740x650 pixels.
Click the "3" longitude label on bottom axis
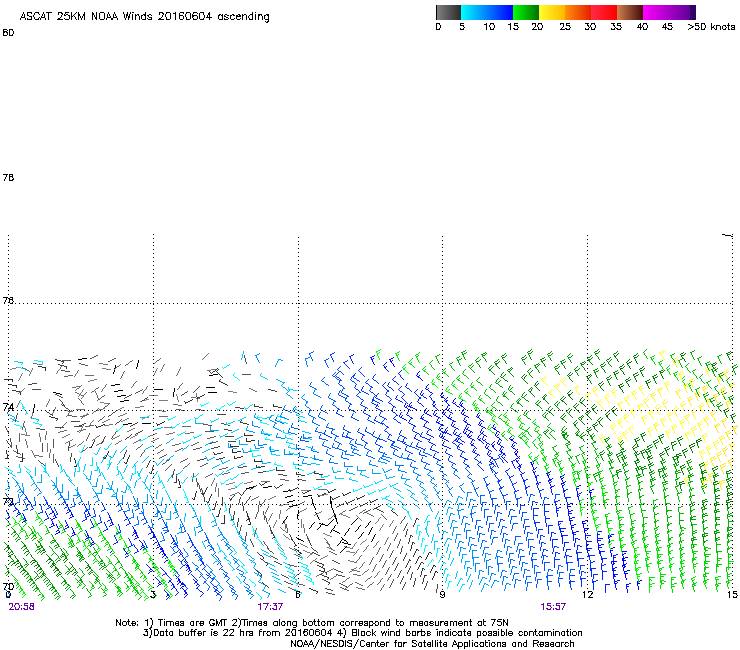153,595
